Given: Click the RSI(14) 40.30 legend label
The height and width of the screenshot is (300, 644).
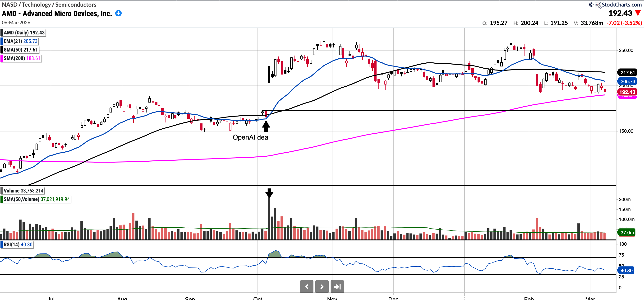Looking at the screenshot, I should pos(18,244).
